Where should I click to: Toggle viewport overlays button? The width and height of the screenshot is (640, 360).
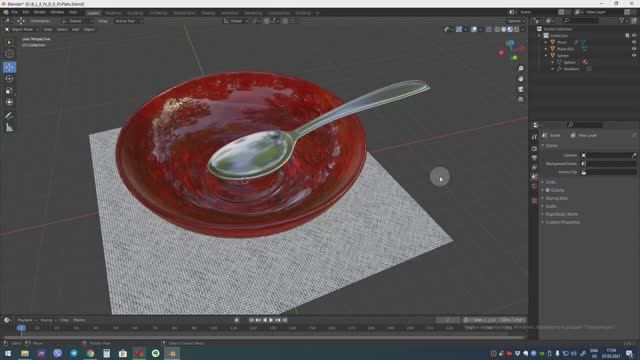[x=474, y=29]
